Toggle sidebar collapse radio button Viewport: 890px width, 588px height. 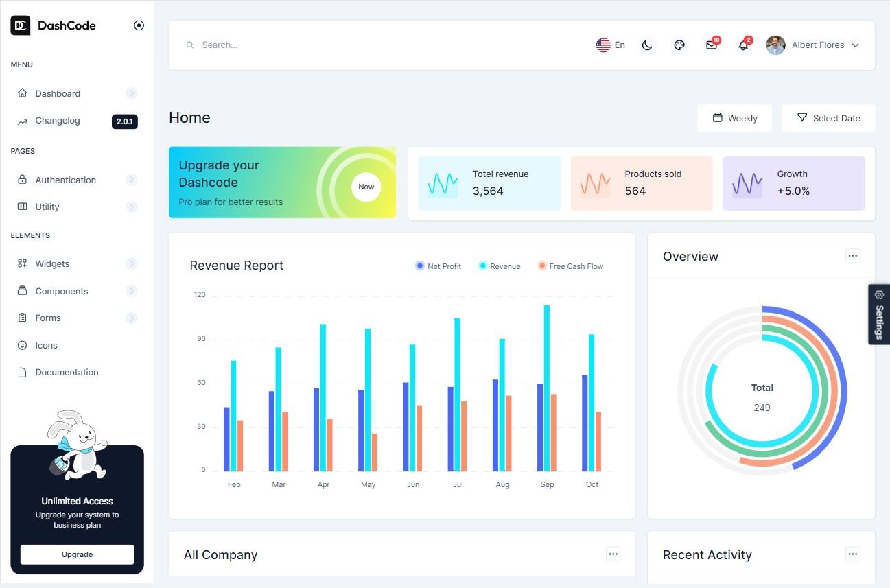[139, 25]
